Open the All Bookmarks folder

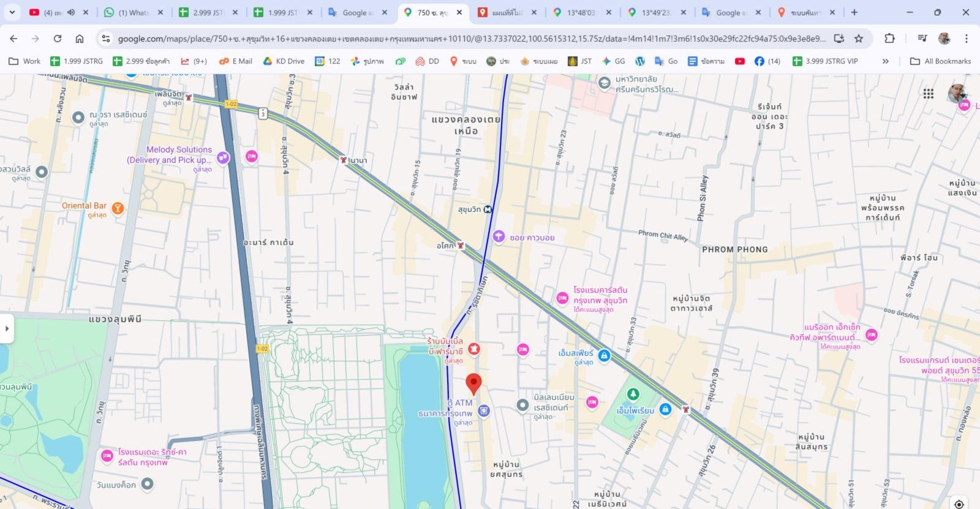click(940, 61)
